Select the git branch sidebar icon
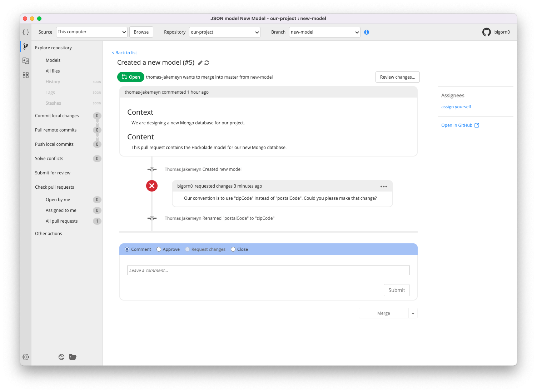The width and height of the screenshot is (537, 392). pyautogui.click(x=25, y=46)
